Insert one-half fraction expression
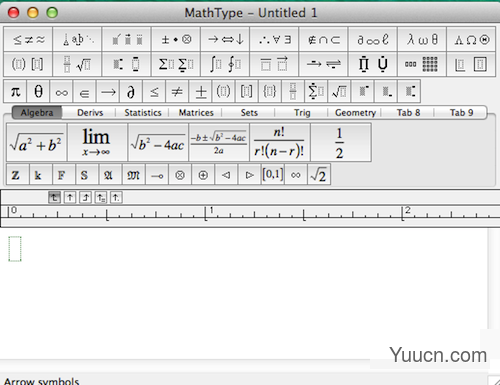This screenshot has height=385, width=500. click(x=340, y=142)
